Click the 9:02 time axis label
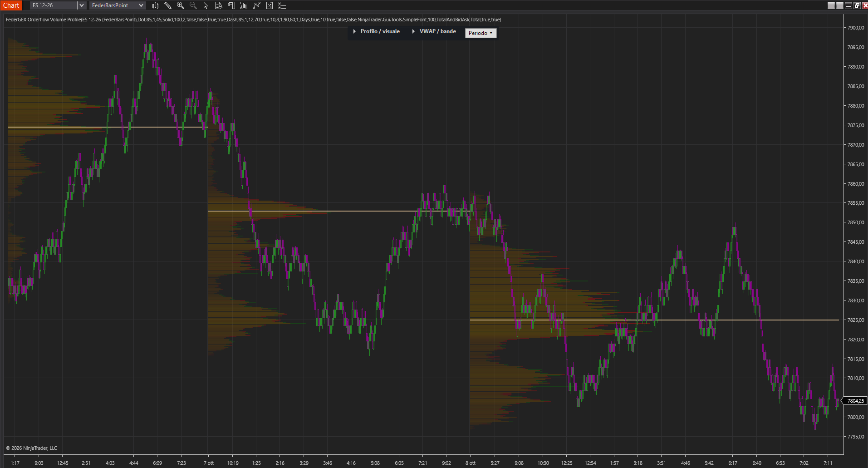 [446, 463]
